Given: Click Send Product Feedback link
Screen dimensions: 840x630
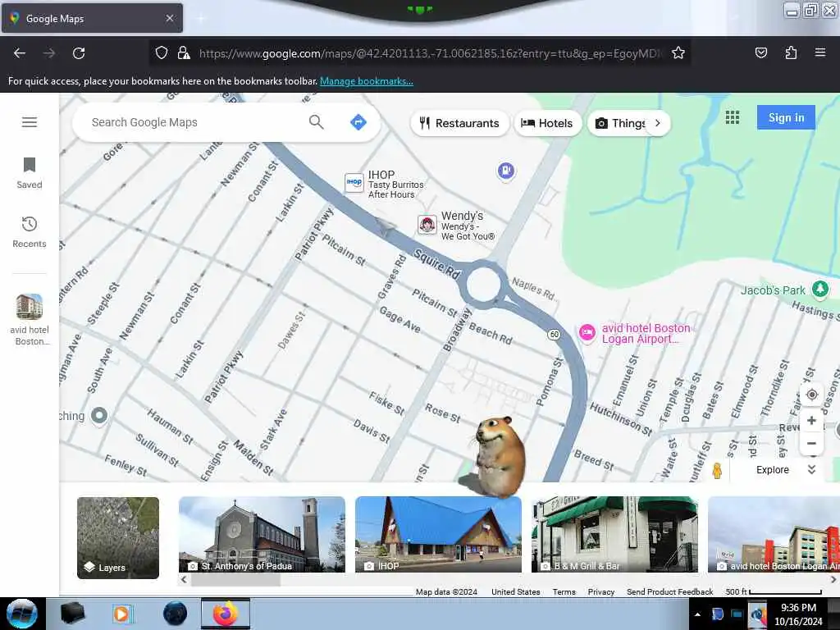Looking at the screenshot, I should pyautogui.click(x=669, y=592).
